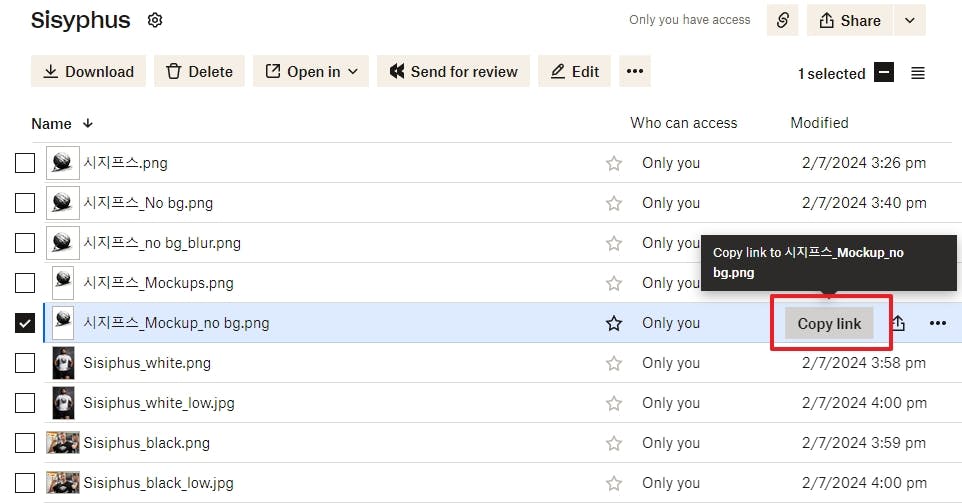Viewport: 962px width, 503px height.
Task: Switch to list view layout icon
Action: 918,73
